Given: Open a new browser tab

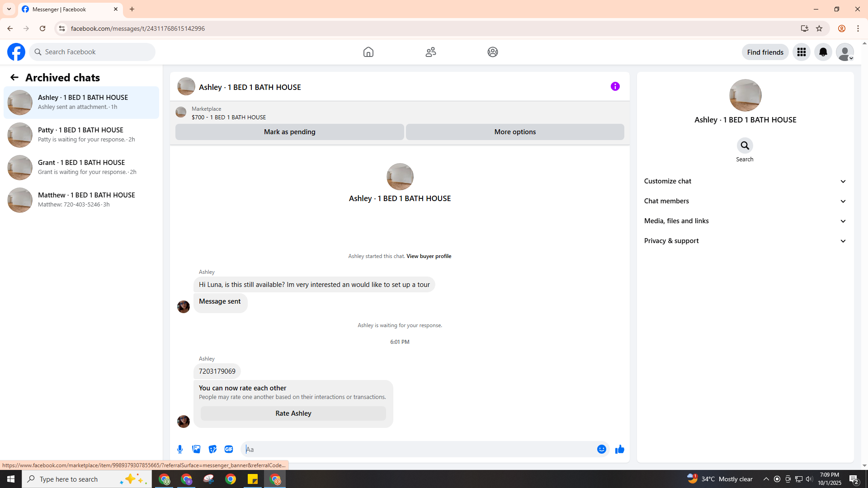Looking at the screenshot, I should point(132,9).
